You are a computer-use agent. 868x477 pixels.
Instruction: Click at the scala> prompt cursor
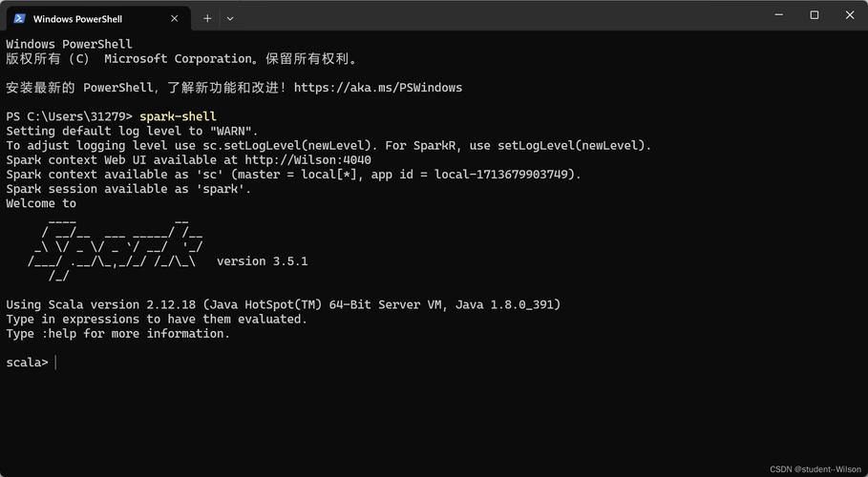pyautogui.click(x=55, y=363)
